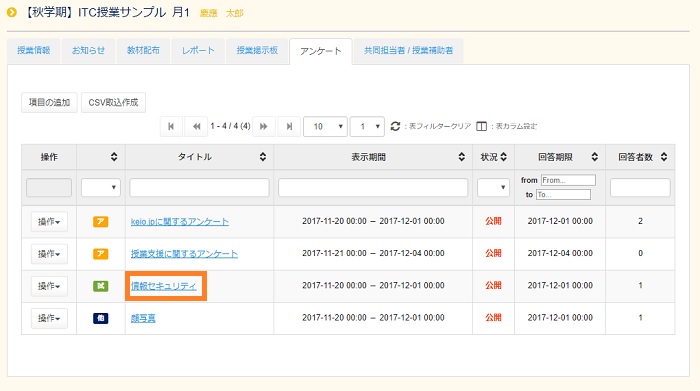700x391 pixels.
Task: Focus the 表示期間 filter input field
Action: (x=373, y=187)
